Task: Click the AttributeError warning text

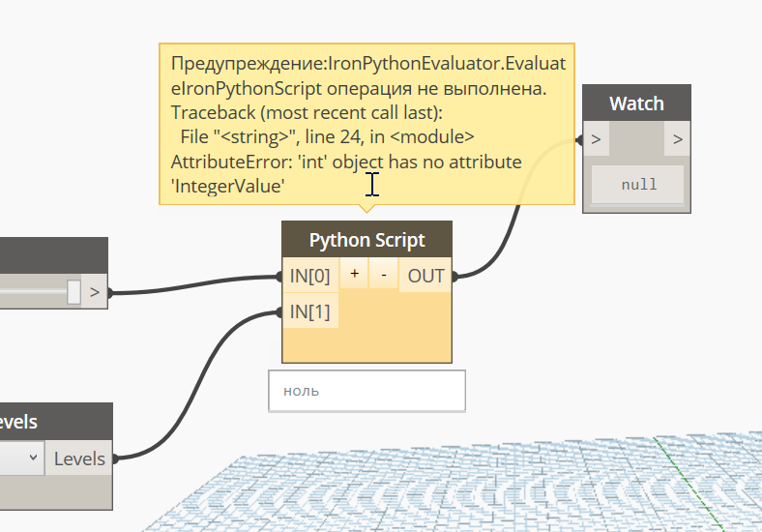Action: point(346,173)
